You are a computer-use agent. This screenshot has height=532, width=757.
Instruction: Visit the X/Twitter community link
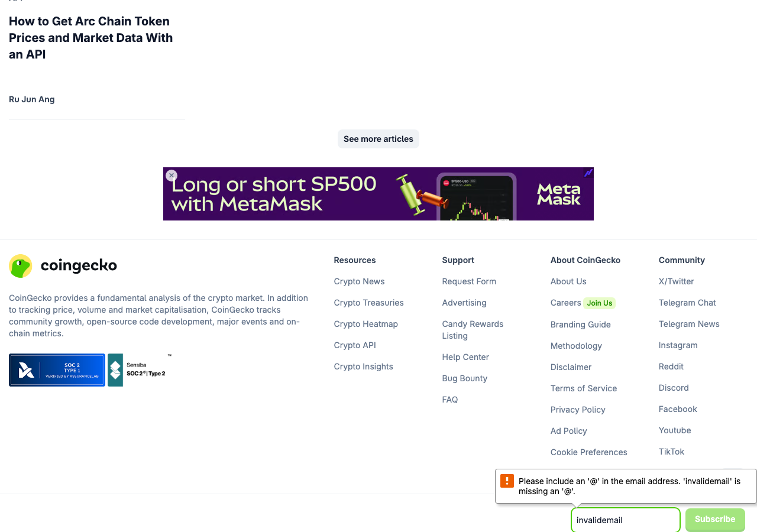677,281
